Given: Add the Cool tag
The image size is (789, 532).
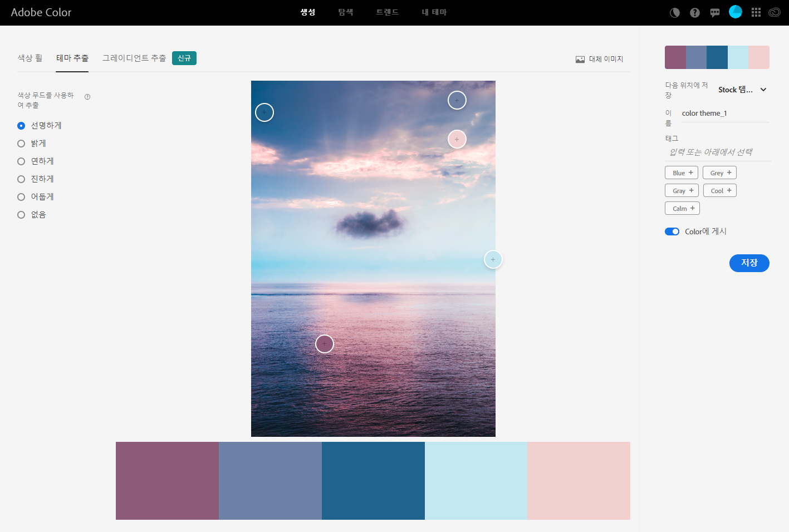Looking at the screenshot, I should 720,190.
